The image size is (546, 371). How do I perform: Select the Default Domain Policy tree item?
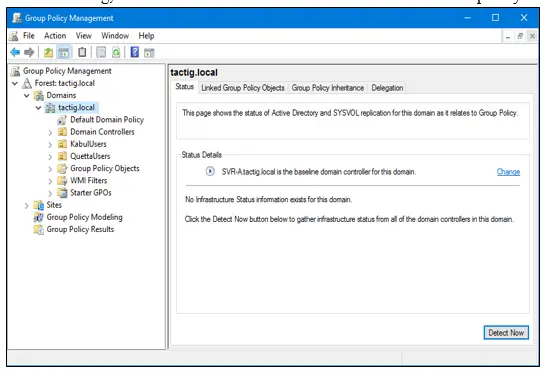tap(107, 120)
